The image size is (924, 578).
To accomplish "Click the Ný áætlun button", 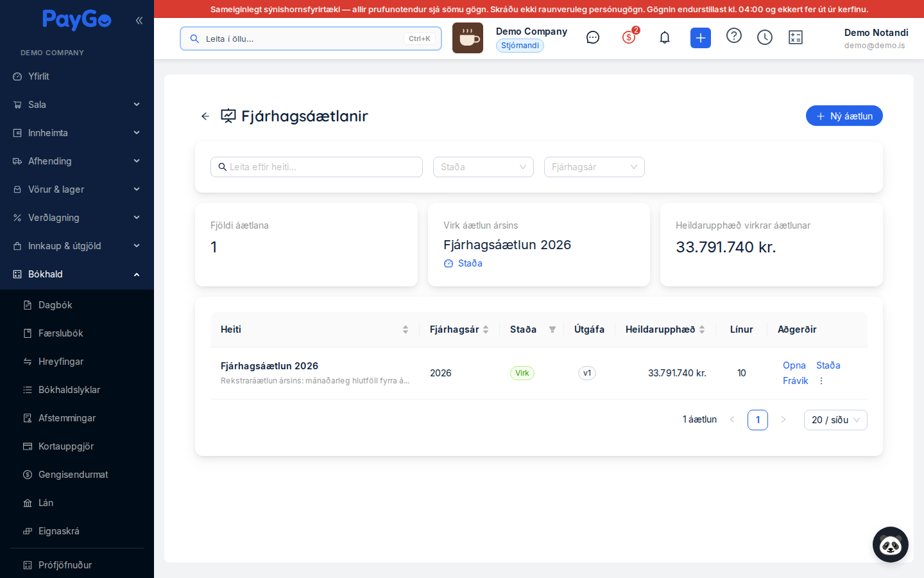I will click(844, 116).
